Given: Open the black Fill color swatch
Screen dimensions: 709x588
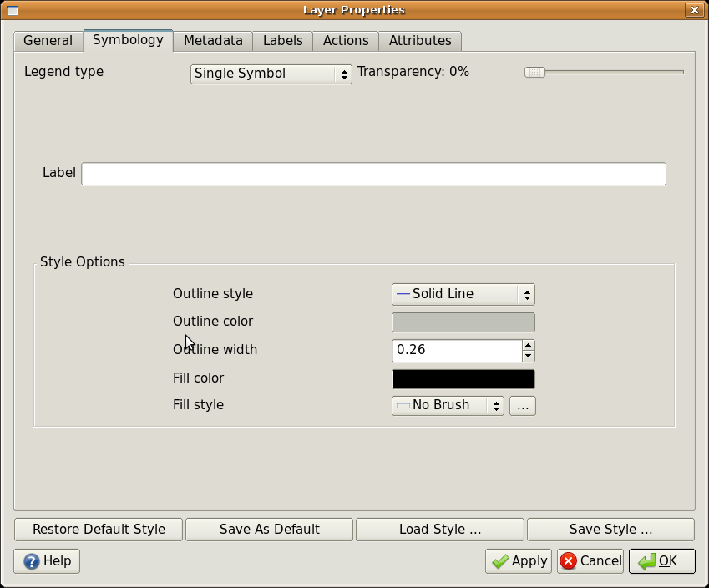Looking at the screenshot, I should (x=463, y=378).
